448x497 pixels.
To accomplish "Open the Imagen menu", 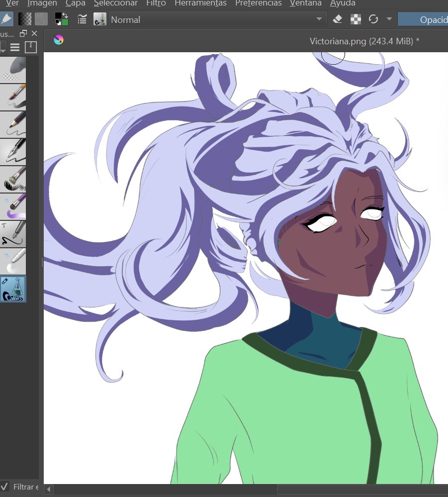I will [x=42, y=3].
